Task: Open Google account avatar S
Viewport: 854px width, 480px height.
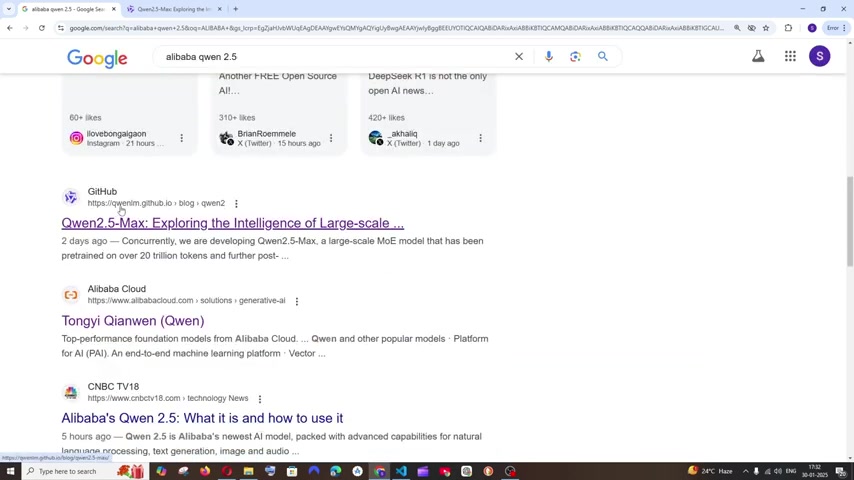Action: click(819, 56)
